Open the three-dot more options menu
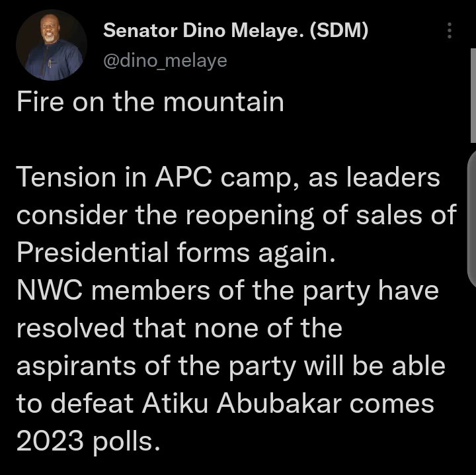 (450, 31)
